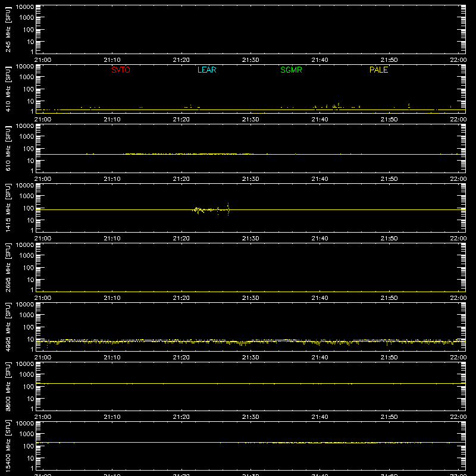The width and height of the screenshot is (476, 476).
Task: Click 21:30 tick label under 245 MHz plot
Action: 250,60
